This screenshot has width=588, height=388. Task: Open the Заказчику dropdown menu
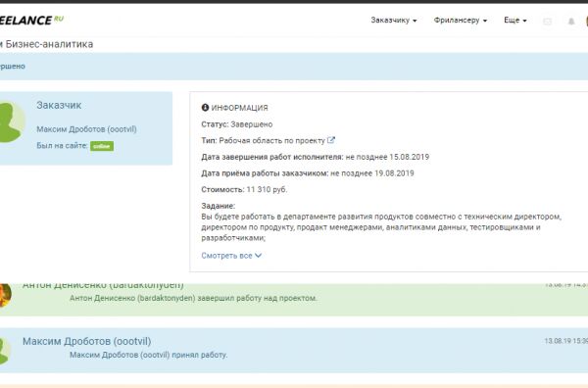pos(394,21)
